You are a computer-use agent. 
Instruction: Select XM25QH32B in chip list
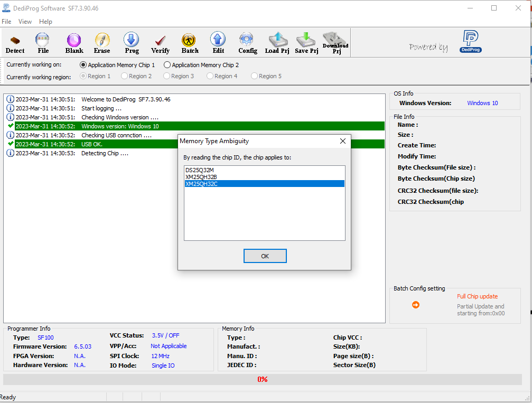tap(264, 177)
